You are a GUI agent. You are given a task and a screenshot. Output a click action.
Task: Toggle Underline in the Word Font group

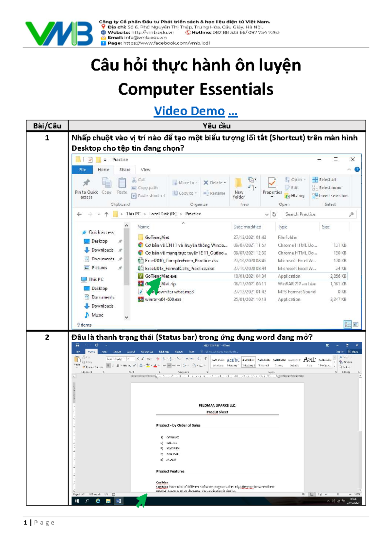[117, 366]
